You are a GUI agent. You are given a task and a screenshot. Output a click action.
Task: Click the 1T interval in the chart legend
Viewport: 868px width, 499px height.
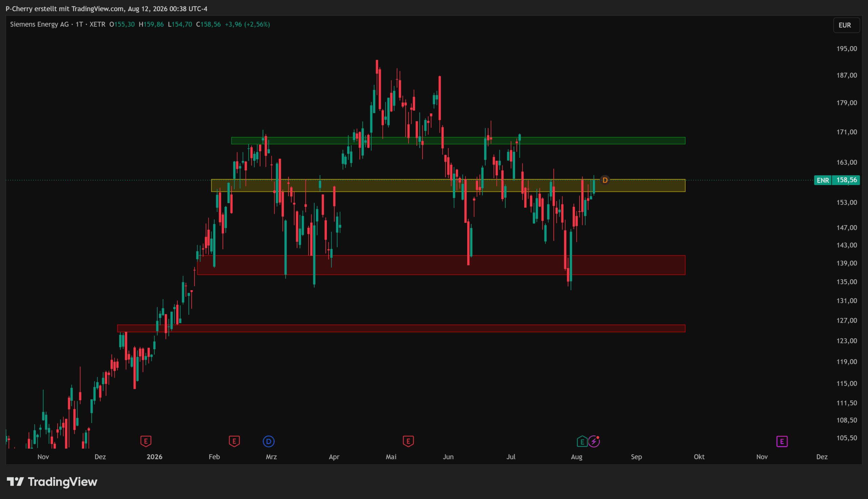point(79,24)
